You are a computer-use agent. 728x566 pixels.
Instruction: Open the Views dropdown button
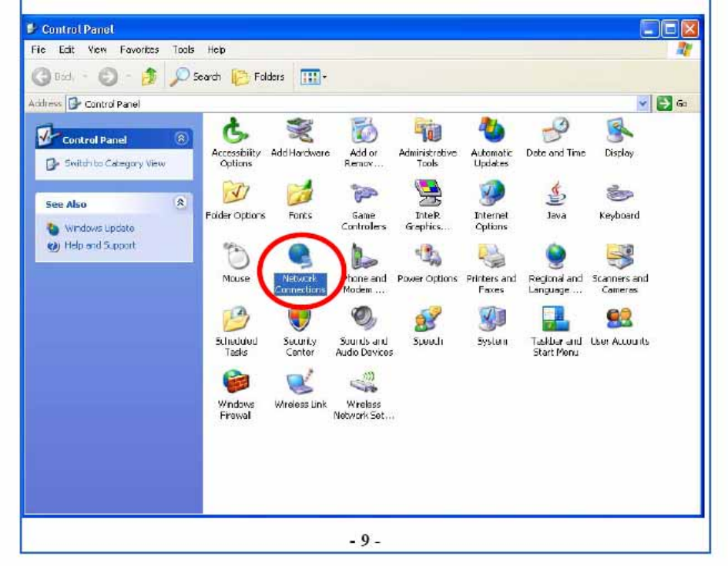click(314, 76)
